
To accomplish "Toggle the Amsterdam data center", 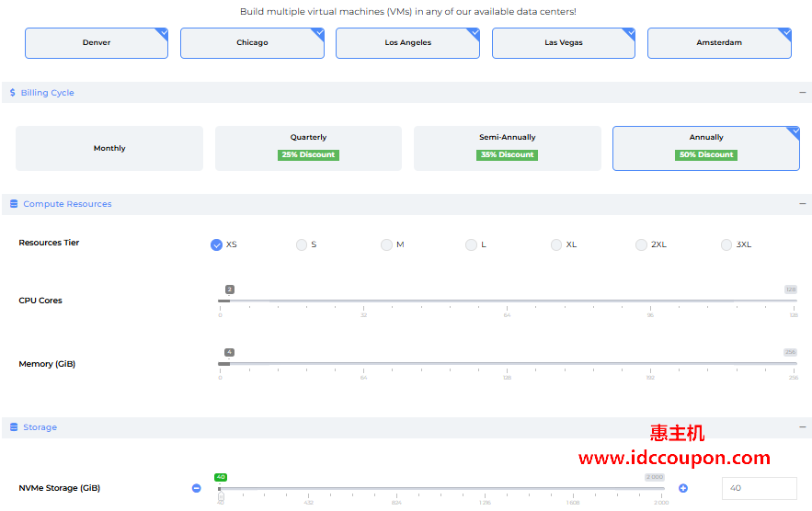I will tap(719, 43).
